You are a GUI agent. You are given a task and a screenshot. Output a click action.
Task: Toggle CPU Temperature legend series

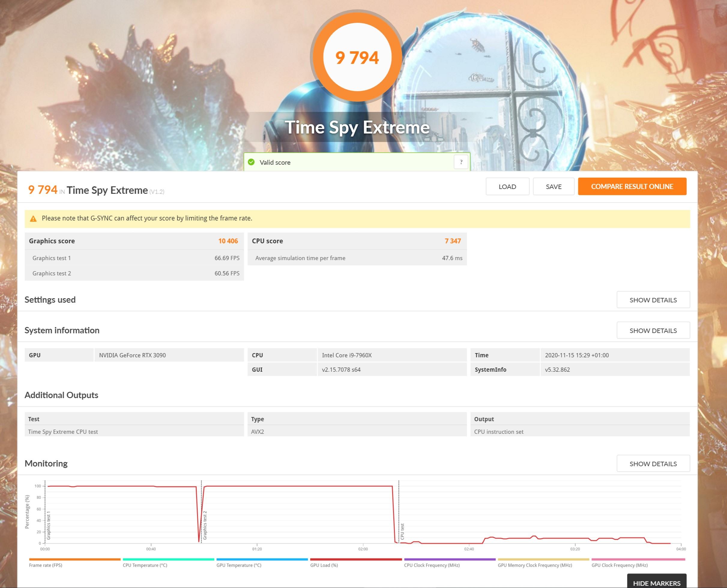[145, 565]
